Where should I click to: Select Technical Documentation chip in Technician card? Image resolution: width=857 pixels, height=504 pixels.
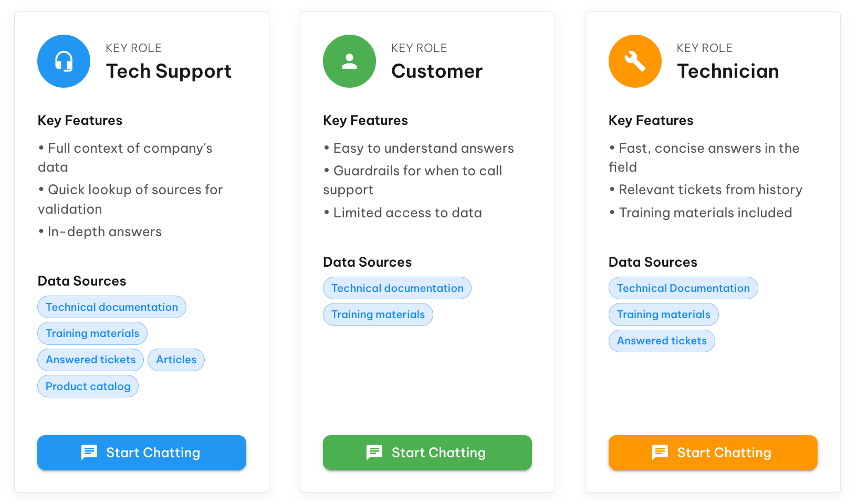click(683, 288)
